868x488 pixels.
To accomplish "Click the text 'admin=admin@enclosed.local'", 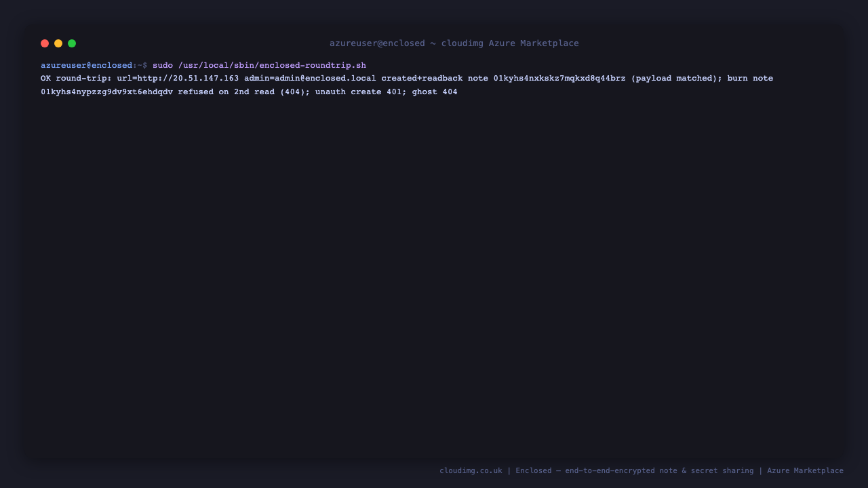I will pyautogui.click(x=310, y=79).
